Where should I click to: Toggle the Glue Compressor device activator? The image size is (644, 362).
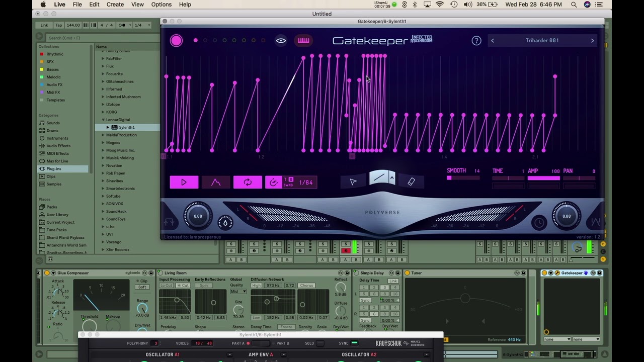47,273
